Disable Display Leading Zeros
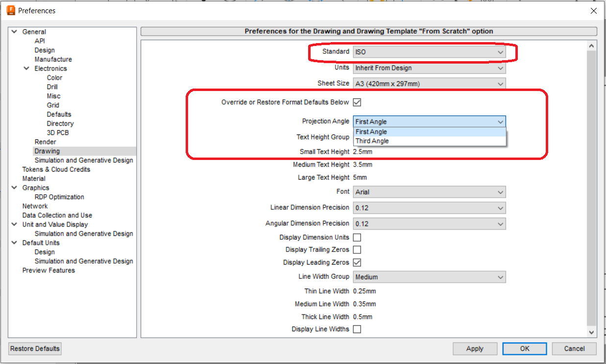Image resolution: width=606 pixels, height=364 pixels. (357, 262)
